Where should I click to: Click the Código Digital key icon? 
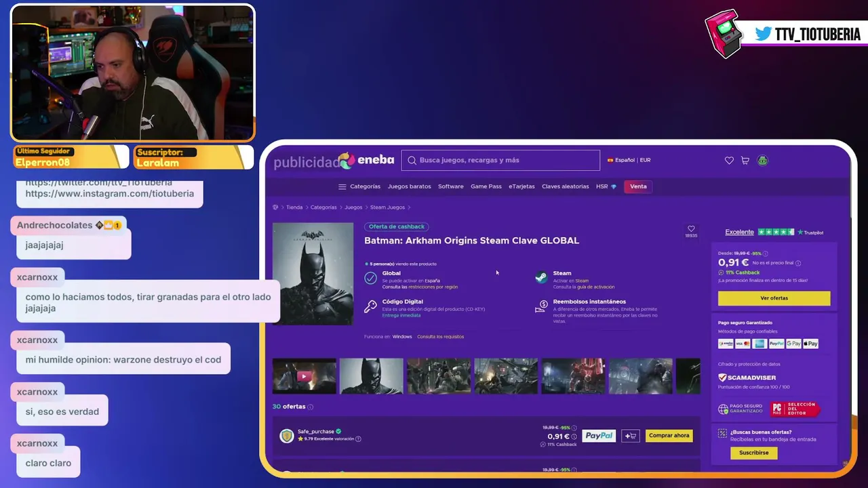(x=370, y=306)
